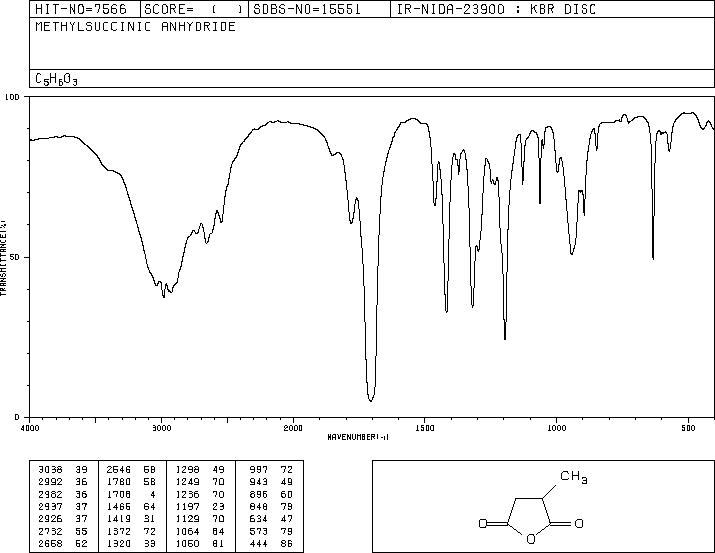Click the 1129 peak table entry

[187, 519]
